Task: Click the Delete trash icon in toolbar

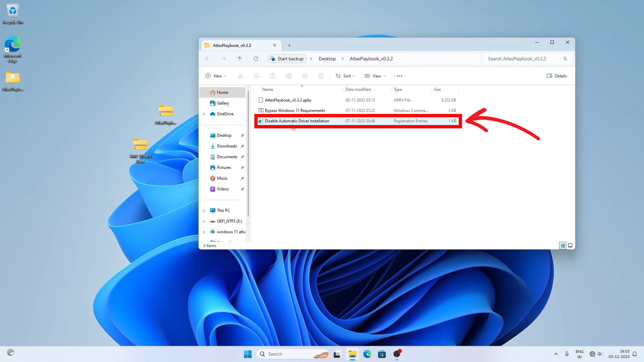Action: [321, 76]
